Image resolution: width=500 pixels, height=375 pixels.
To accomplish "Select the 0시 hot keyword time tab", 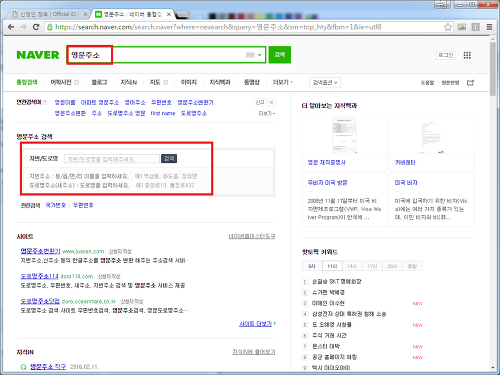I will pos(312,266).
